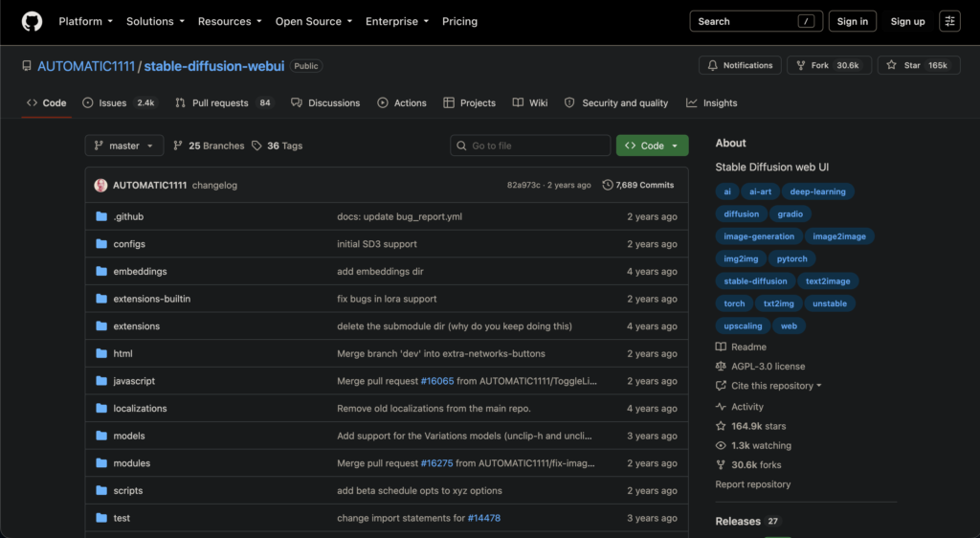
Task: Open the localizations folder icon
Action: 101,408
